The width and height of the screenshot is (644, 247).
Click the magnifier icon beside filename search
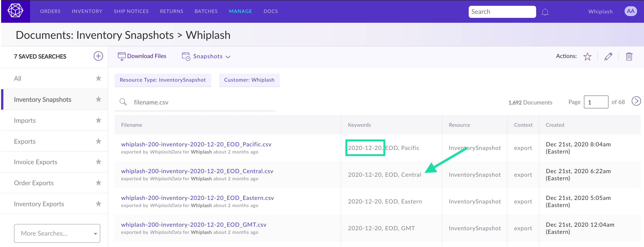pyautogui.click(x=123, y=102)
